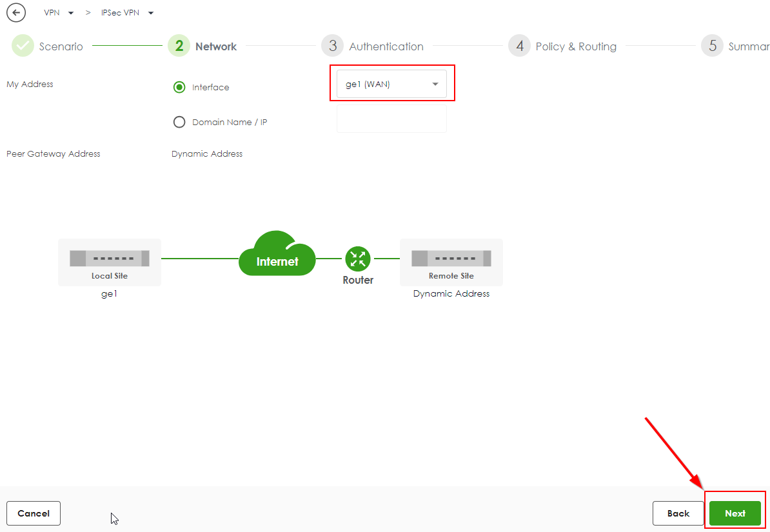
Task: Select the Interface radio button
Action: 179,88
